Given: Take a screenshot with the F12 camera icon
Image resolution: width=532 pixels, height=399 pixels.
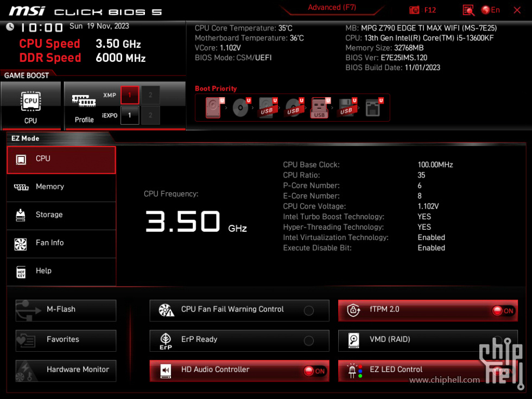Looking at the screenshot, I should coord(414,10).
